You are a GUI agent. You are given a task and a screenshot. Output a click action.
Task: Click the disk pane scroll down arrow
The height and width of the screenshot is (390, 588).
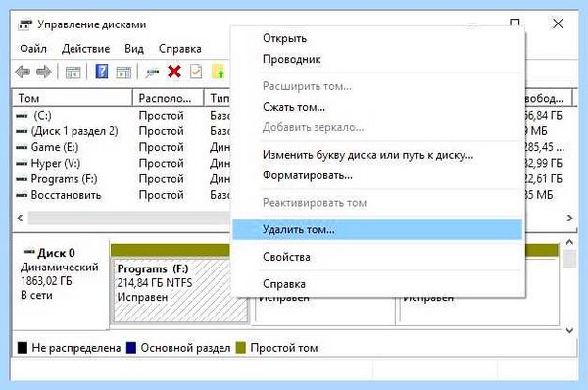click(x=569, y=330)
